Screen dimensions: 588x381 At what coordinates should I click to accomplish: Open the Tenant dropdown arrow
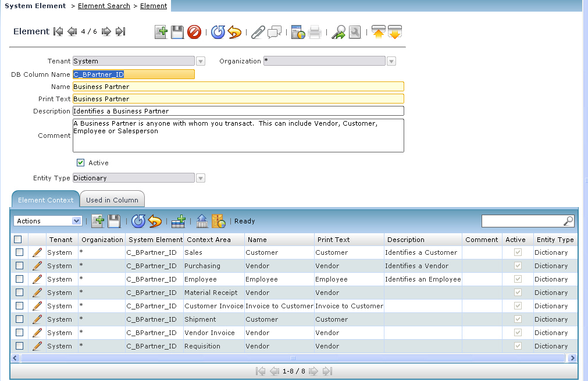click(x=201, y=61)
